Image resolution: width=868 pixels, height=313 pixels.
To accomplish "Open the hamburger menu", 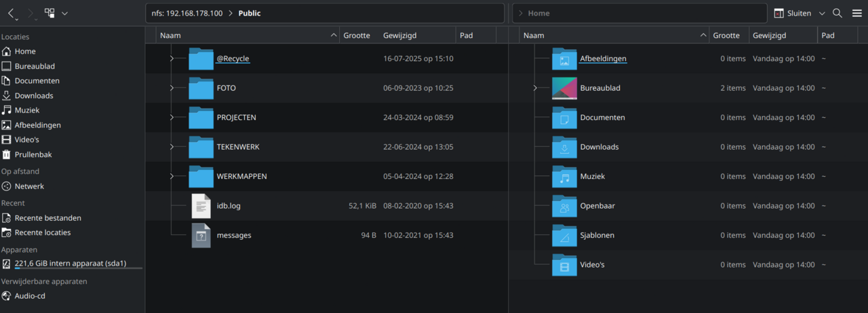I will (x=856, y=14).
